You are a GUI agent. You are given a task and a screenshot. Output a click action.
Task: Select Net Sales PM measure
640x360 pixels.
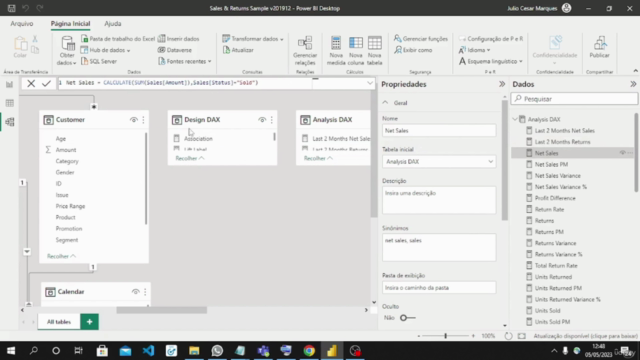tap(551, 164)
